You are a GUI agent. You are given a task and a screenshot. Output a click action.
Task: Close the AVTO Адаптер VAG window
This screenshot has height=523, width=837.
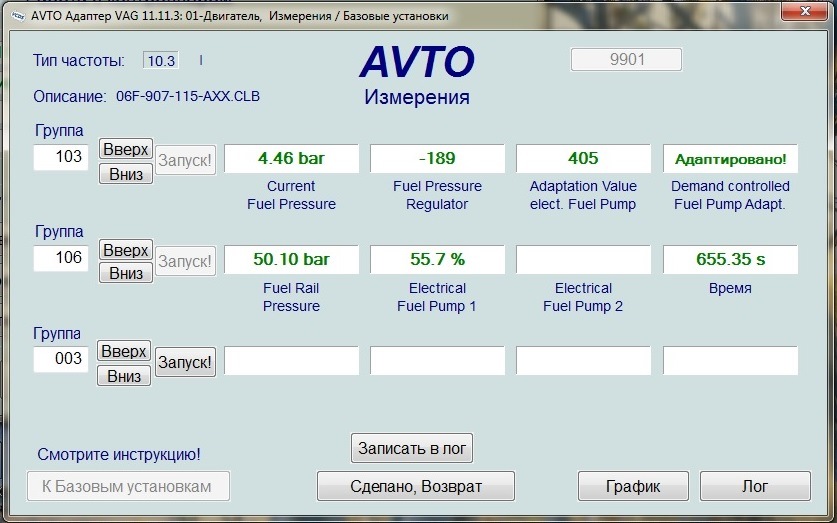805,11
